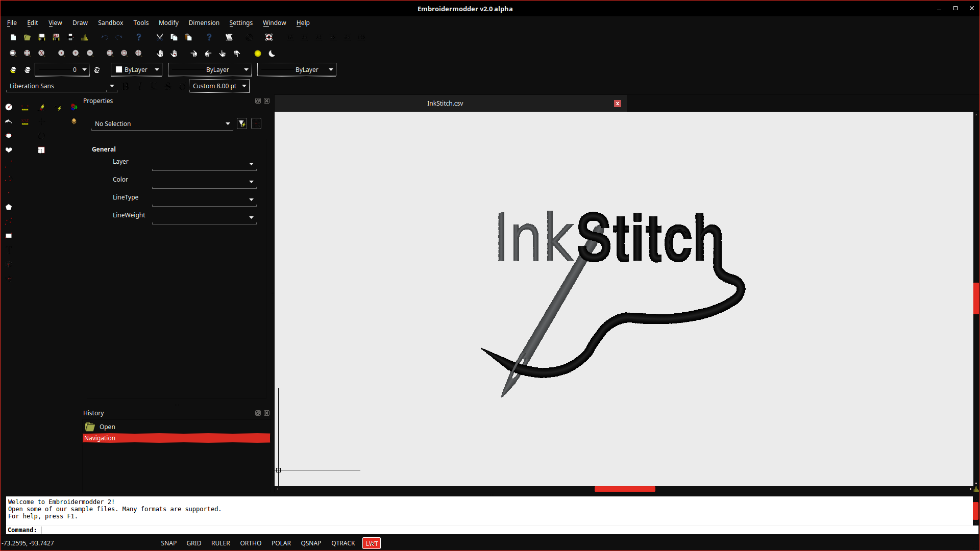Disable the LWT status bar toggle
The image size is (980, 551).
371,543
